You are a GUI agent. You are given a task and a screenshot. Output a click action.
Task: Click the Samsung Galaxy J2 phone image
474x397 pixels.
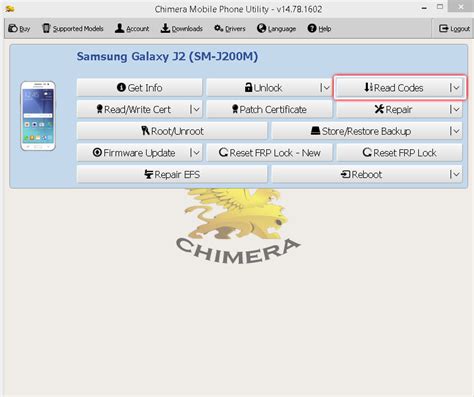38,116
